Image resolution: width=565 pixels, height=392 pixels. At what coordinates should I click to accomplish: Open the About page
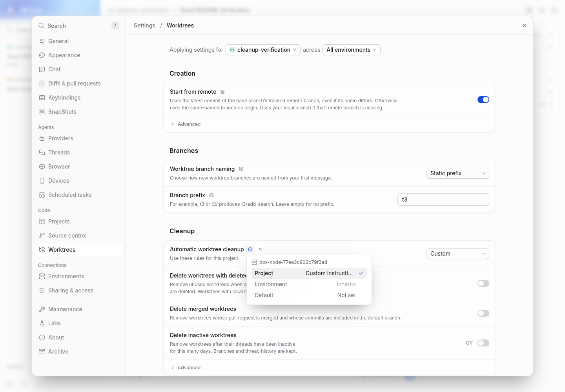click(78, 338)
